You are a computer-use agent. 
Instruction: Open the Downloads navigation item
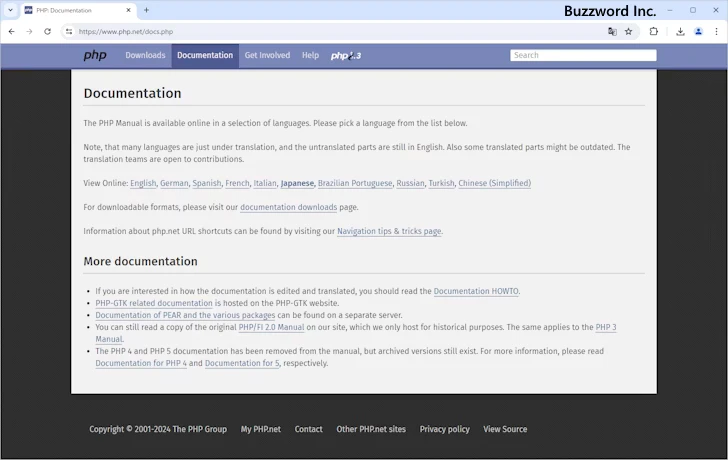click(145, 55)
